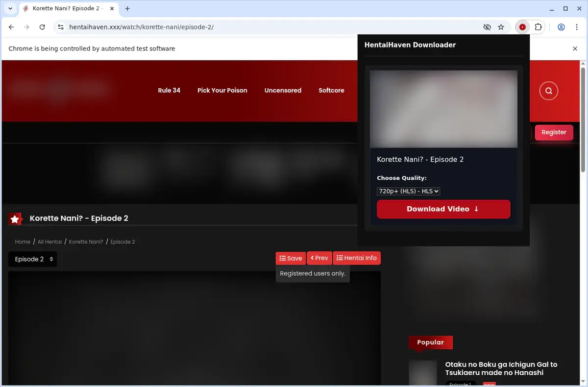Click the page vertical scrollbar thumb
This screenshot has height=387, width=588.
coord(583,120)
